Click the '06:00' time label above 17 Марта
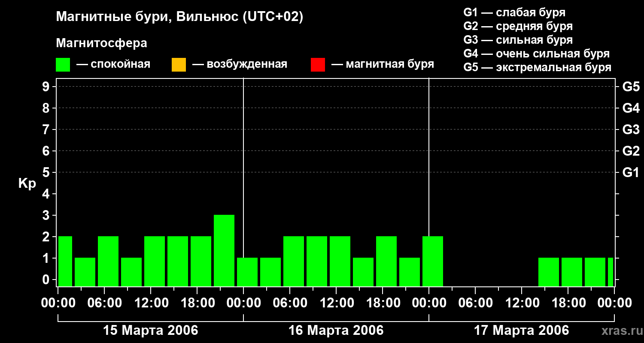 [476, 303]
